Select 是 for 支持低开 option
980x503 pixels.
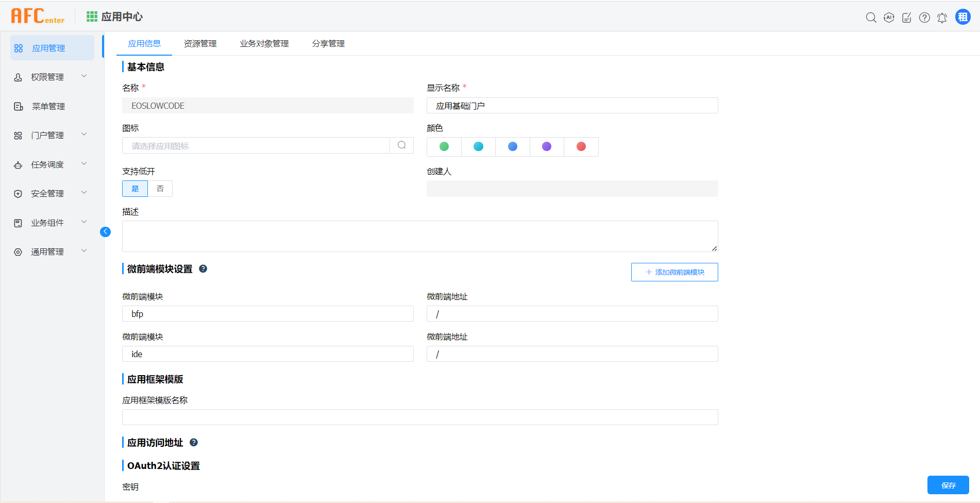coord(135,189)
